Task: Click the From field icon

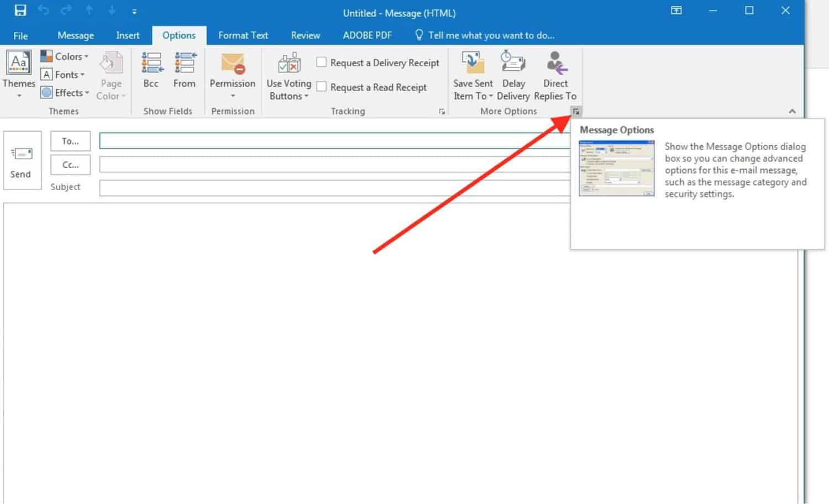Action: pos(184,69)
